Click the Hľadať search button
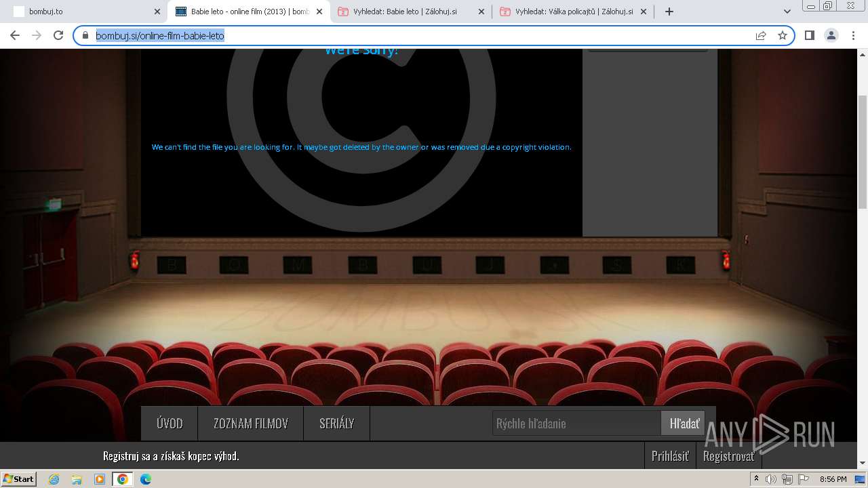This screenshot has height=488, width=868. point(684,424)
